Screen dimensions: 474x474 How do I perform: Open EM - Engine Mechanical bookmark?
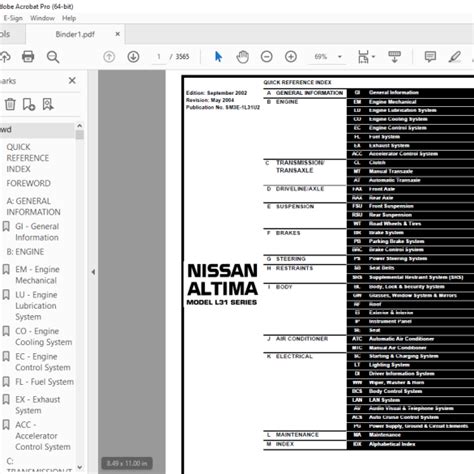point(37,275)
